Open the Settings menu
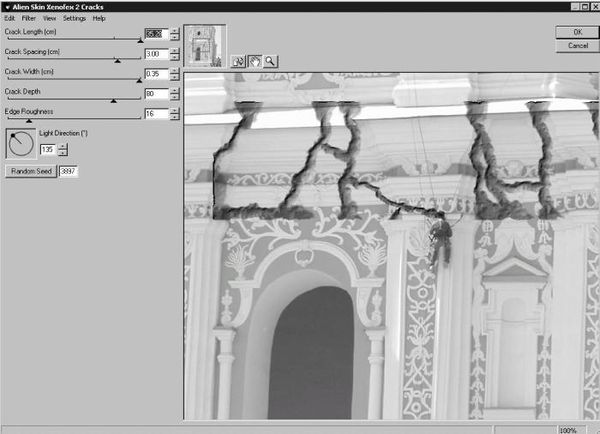Viewport: 600px width, 434px height. [74, 18]
